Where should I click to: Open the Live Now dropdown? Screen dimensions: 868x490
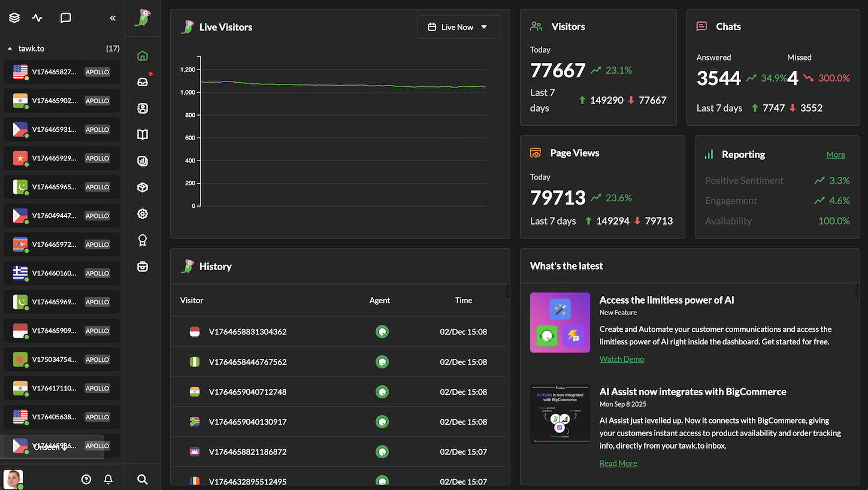pyautogui.click(x=458, y=27)
